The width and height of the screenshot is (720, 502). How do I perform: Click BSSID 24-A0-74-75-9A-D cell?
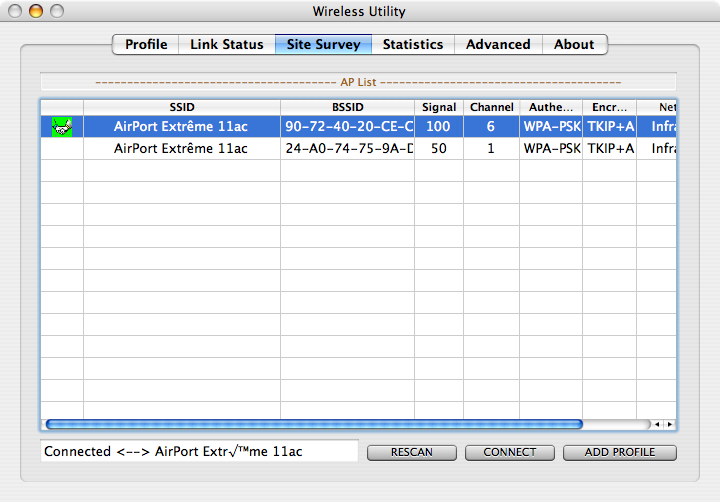(348, 148)
